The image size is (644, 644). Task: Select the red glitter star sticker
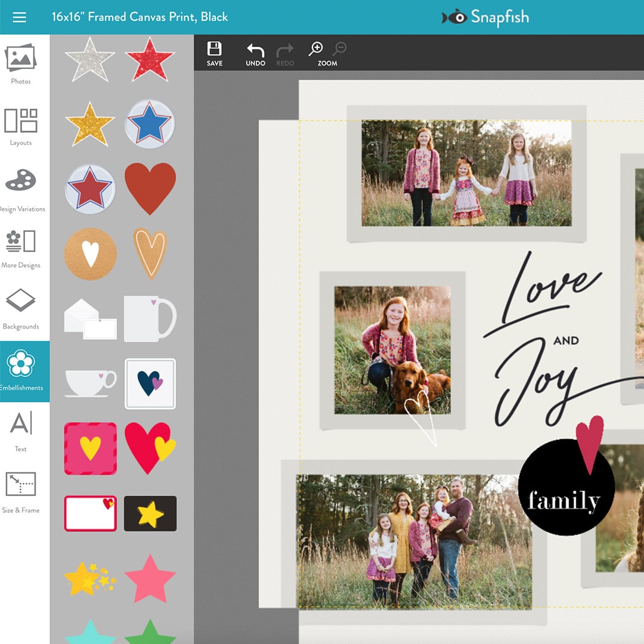click(150, 58)
